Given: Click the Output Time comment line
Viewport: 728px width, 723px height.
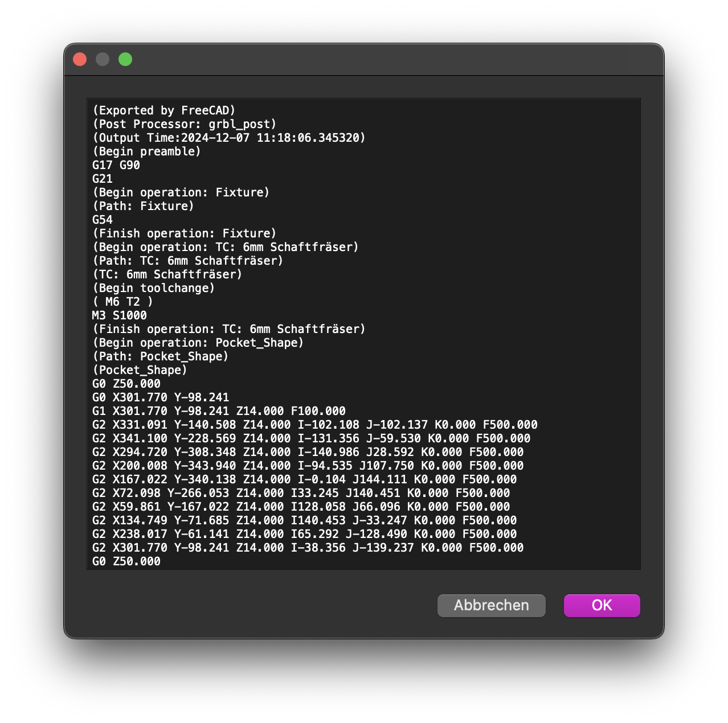Looking at the screenshot, I should [228, 138].
